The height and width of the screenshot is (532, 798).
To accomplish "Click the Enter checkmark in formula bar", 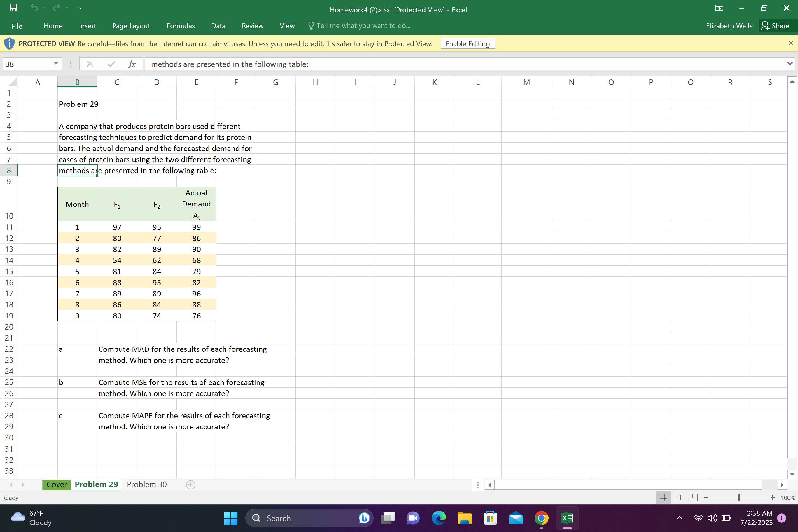I will [x=111, y=64].
